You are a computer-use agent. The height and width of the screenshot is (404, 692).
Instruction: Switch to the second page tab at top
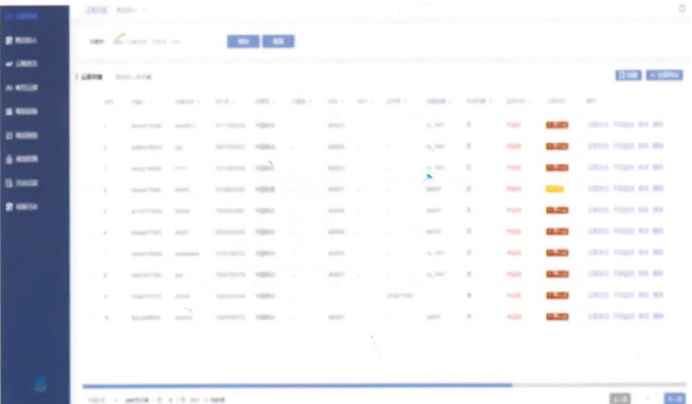pos(128,9)
